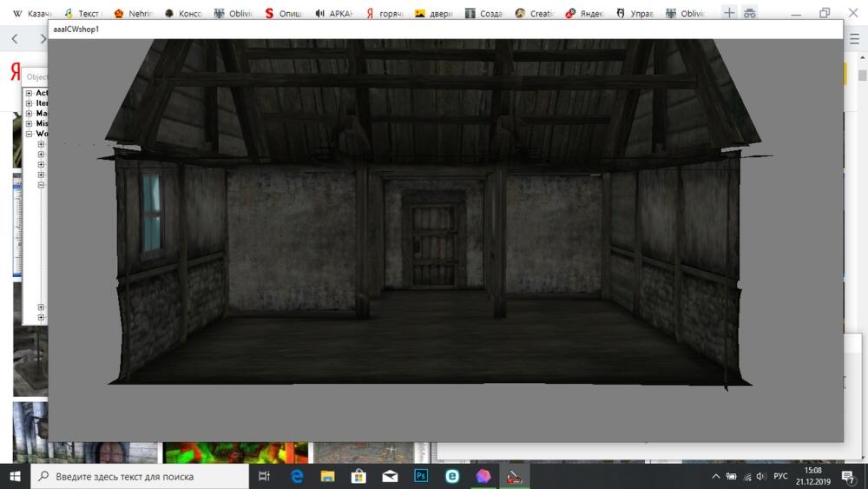This screenshot has height=489, width=868.
Task: Expand the Mis node in Object window
Action: (30, 123)
